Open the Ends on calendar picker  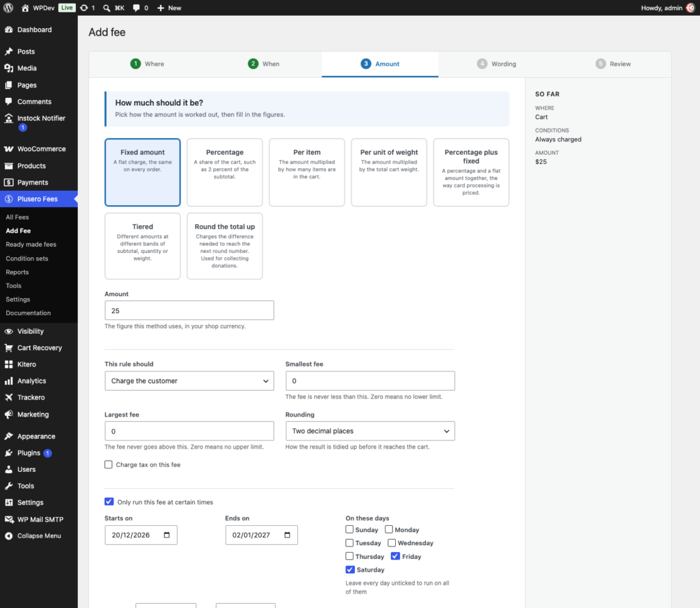pyautogui.click(x=288, y=536)
